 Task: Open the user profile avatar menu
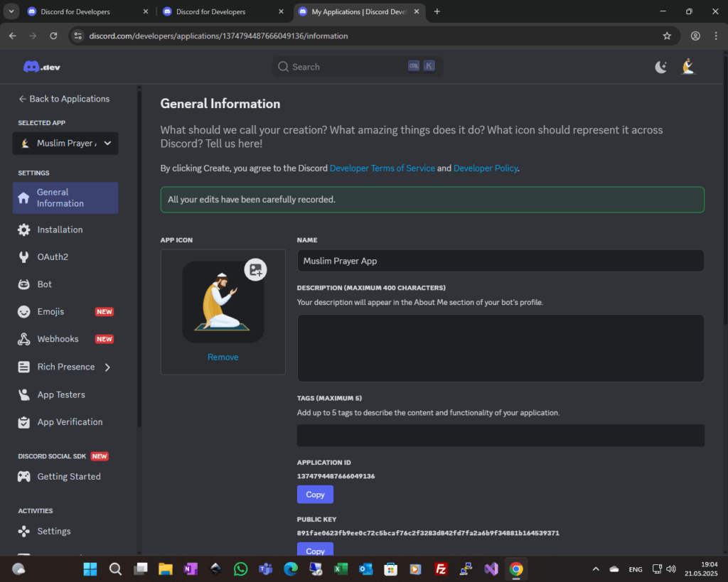[x=688, y=67]
